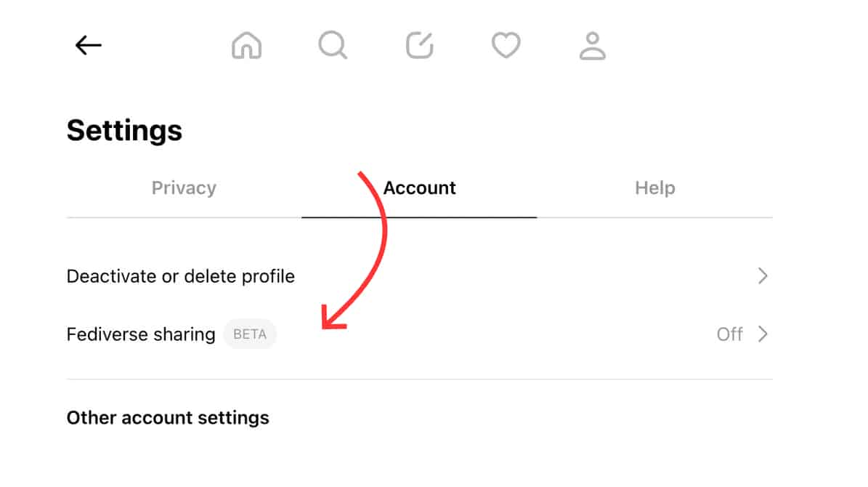Open notifications via the heart icon

click(x=506, y=45)
